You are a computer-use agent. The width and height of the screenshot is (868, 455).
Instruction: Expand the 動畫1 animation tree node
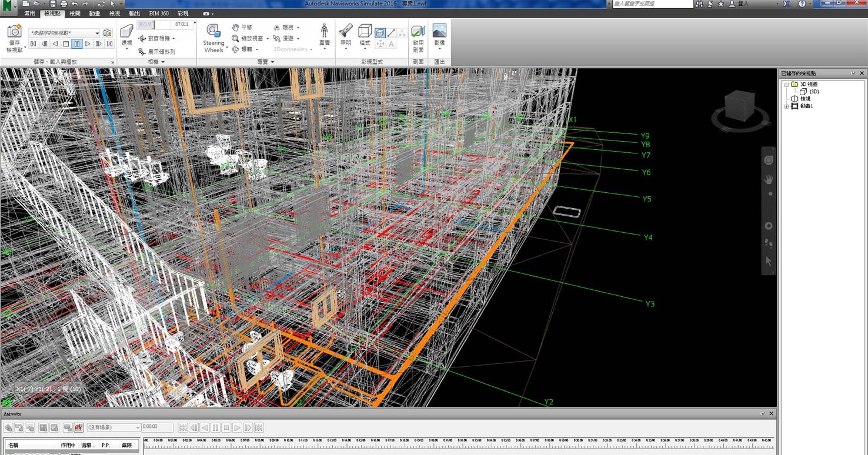pyautogui.click(x=787, y=106)
